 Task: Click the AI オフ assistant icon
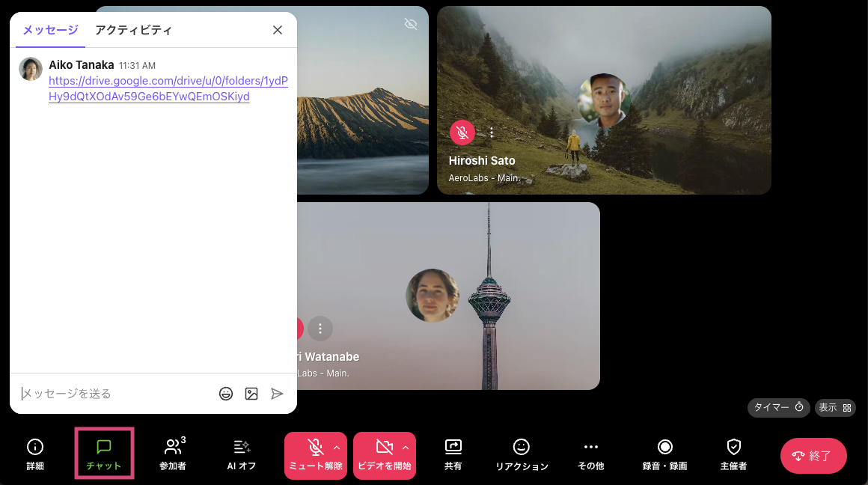241,455
